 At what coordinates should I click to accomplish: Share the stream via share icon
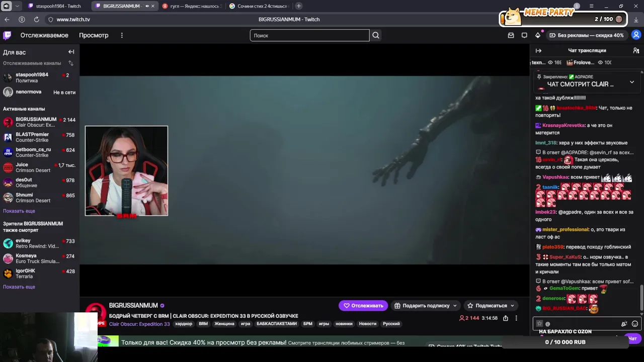point(506,318)
